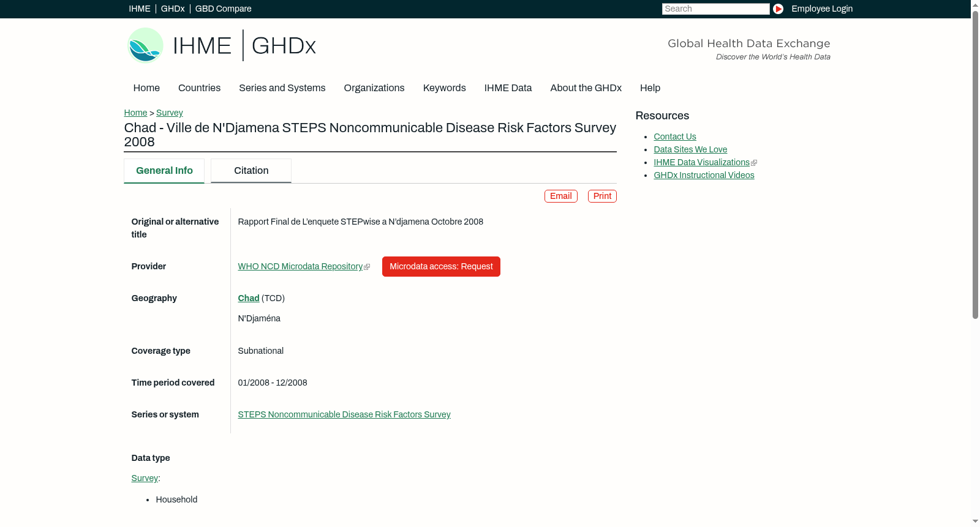
Task: Open STEPS Noncommunicable Disease Risk Factors Survey link
Action: [x=344, y=414]
